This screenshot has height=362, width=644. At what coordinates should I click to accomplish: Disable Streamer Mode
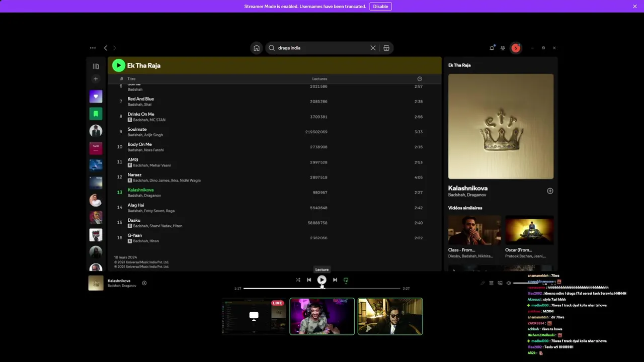point(380,7)
